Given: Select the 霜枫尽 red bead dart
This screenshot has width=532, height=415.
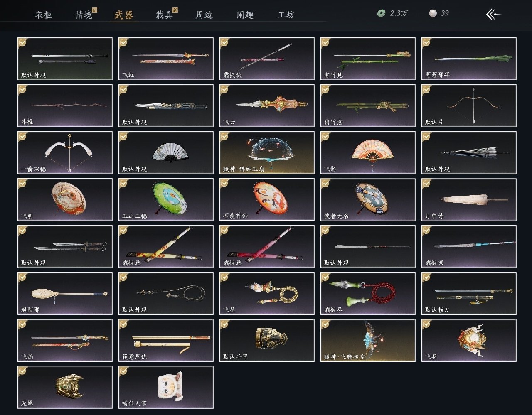Looking at the screenshot, I should tap(368, 293).
